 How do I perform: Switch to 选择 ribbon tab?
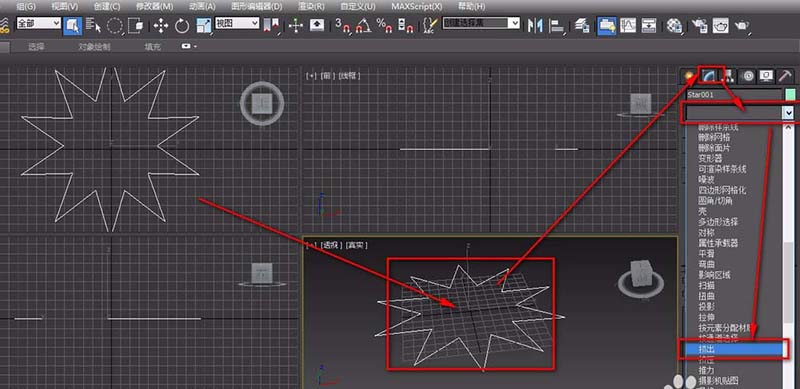coord(36,46)
